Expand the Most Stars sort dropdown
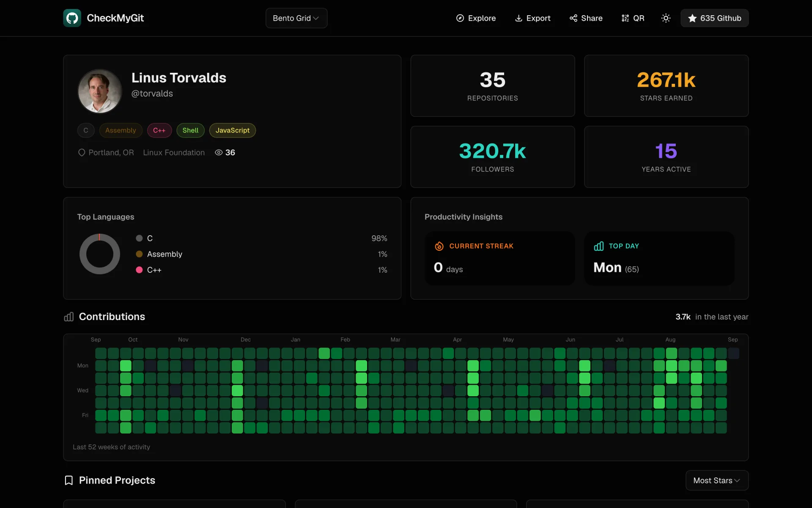This screenshot has width=812, height=508. tap(717, 480)
